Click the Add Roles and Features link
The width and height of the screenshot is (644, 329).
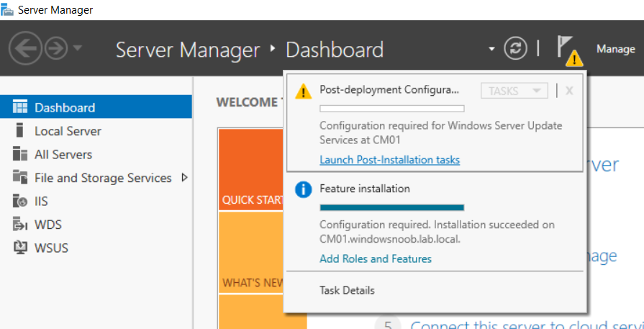[x=376, y=258]
